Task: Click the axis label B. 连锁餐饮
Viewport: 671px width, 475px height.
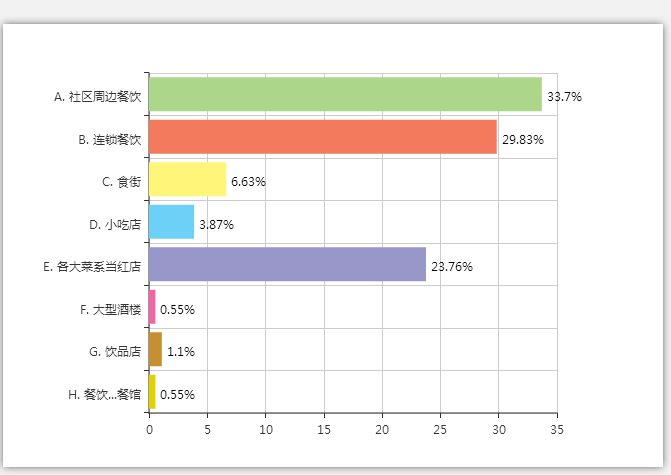Action: point(110,139)
